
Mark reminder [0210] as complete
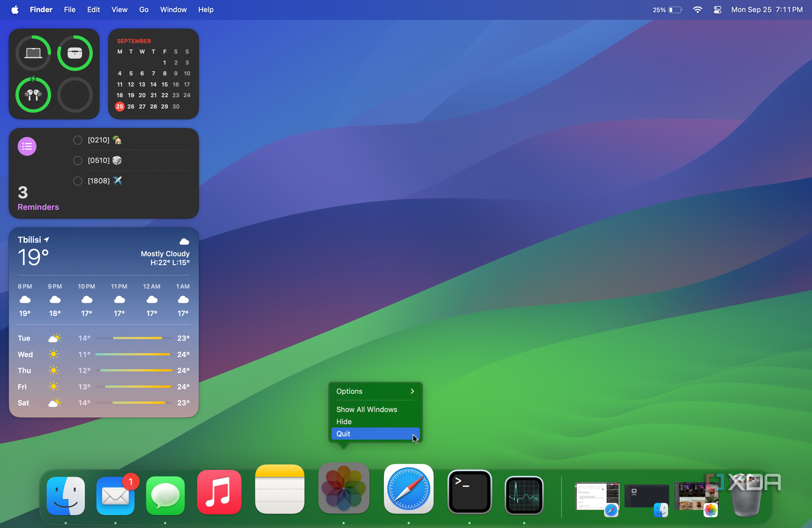point(78,140)
